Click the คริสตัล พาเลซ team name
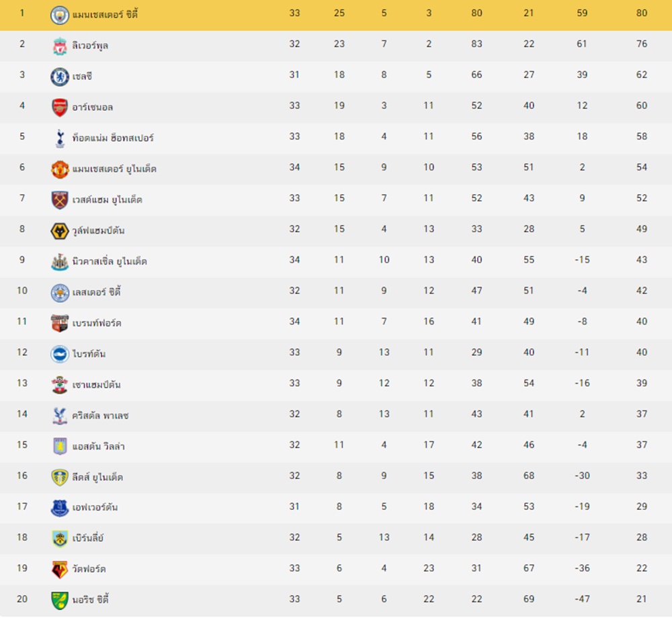Image resolution: width=672 pixels, height=622 pixels. (100, 416)
